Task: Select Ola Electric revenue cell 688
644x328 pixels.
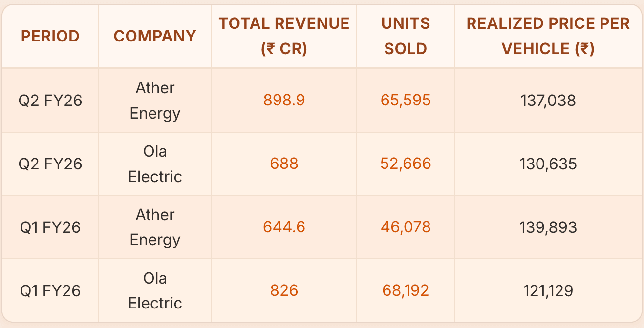Action: pos(284,164)
